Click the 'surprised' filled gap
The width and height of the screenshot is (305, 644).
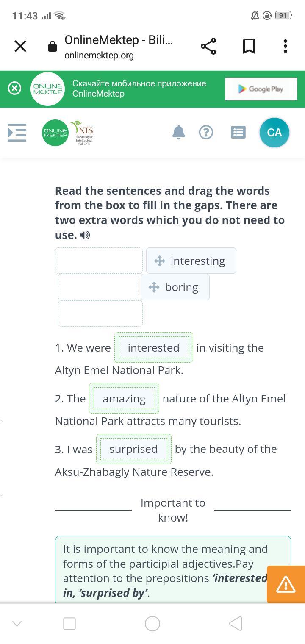tap(133, 449)
